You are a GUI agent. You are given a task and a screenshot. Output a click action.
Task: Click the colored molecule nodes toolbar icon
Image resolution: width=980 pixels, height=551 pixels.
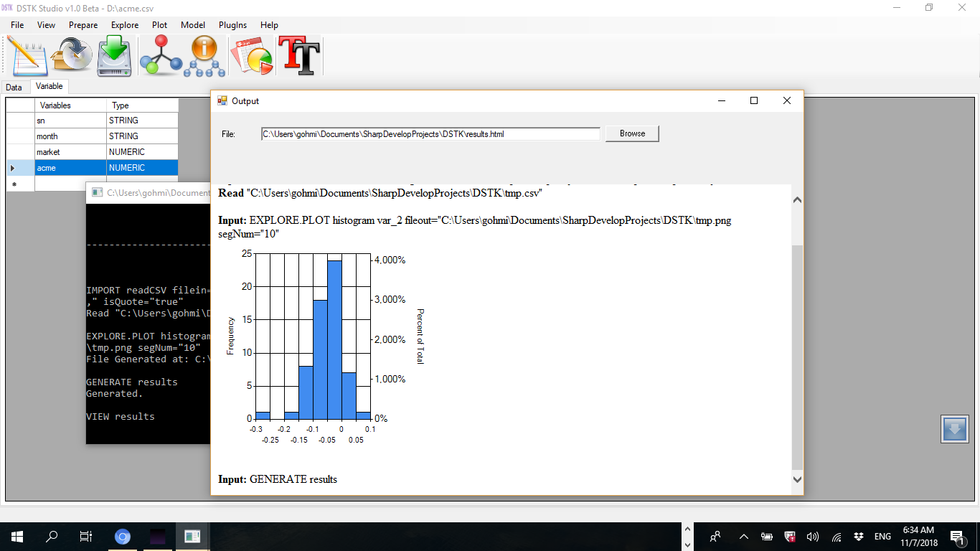coord(161,56)
